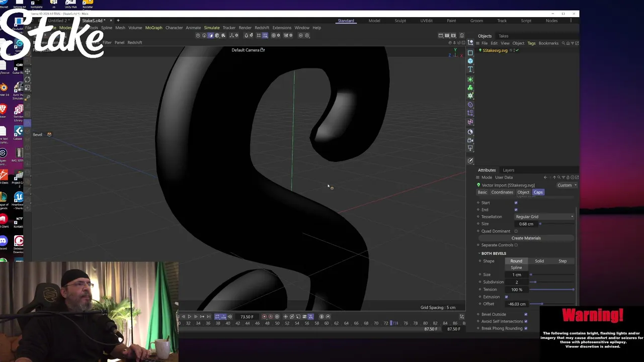Open the MoGraph menu
Viewport: 644px width, 362px height.
click(x=153, y=28)
